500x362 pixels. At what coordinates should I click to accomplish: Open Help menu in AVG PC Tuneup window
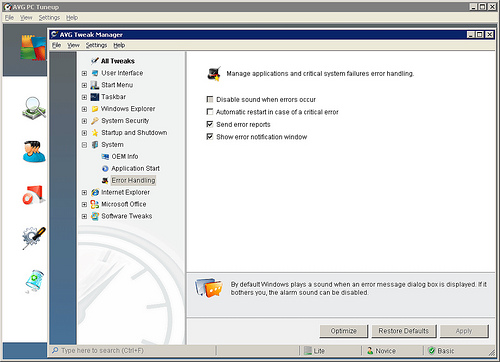72,18
